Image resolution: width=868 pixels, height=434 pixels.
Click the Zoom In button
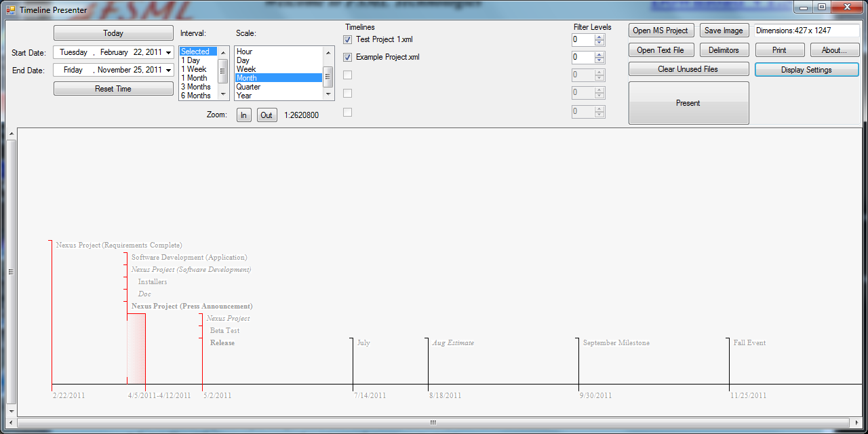(243, 115)
